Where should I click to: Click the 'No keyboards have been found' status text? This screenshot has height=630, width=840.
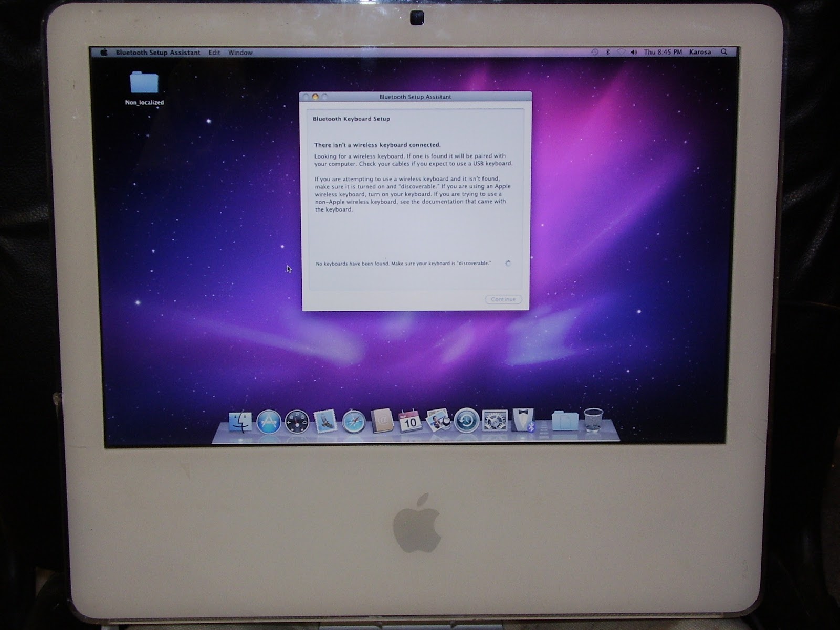click(404, 264)
